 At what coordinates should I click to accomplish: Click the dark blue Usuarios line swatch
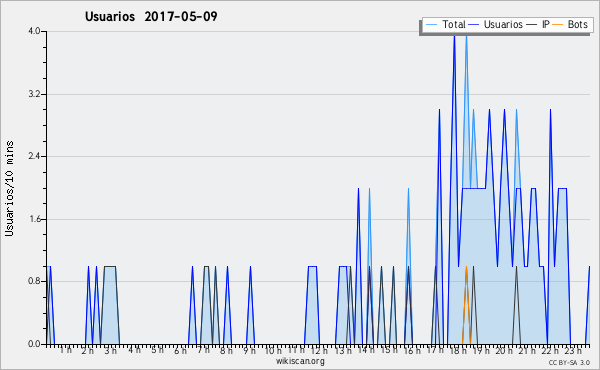(x=474, y=24)
